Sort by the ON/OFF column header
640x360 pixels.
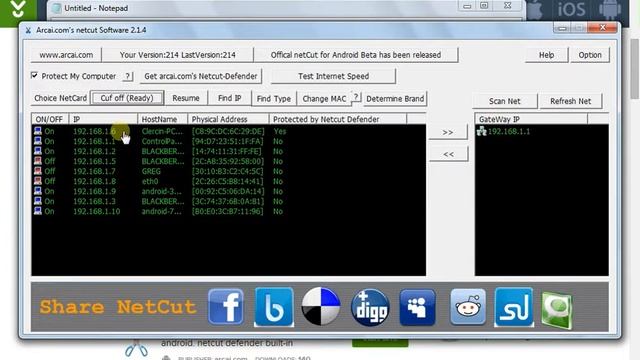(50, 119)
